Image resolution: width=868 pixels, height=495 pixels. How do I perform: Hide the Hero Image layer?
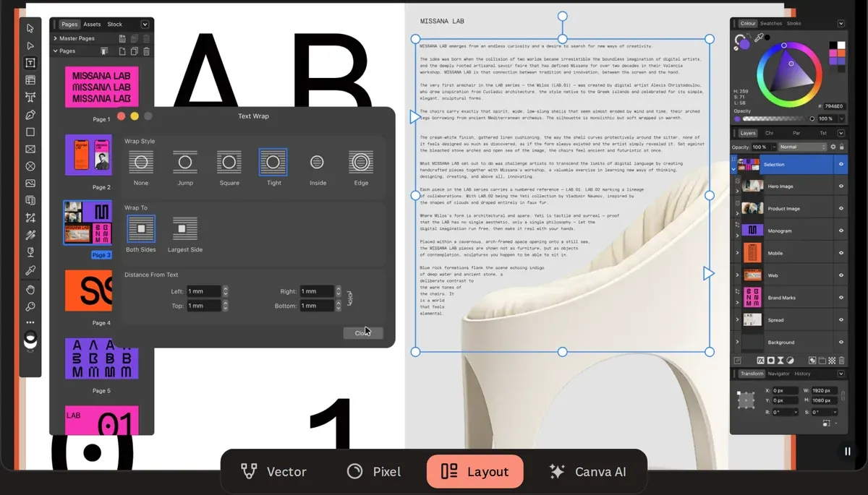click(841, 186)
